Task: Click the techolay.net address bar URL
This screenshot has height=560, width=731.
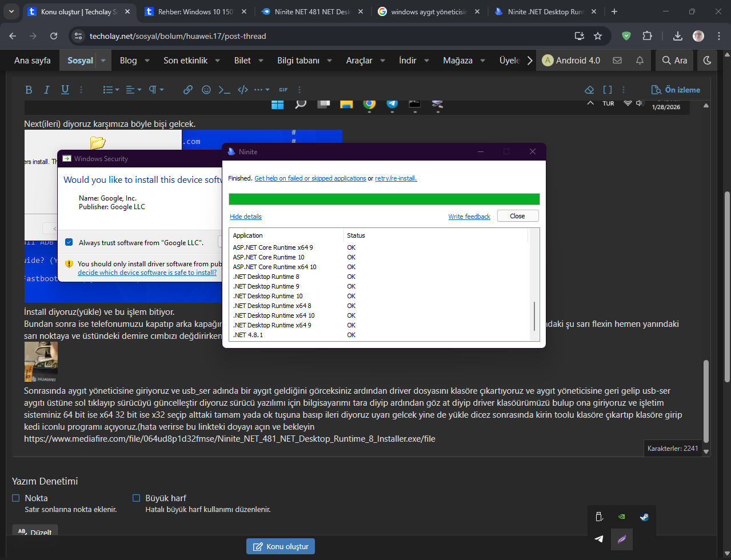Action: [178, 36]
